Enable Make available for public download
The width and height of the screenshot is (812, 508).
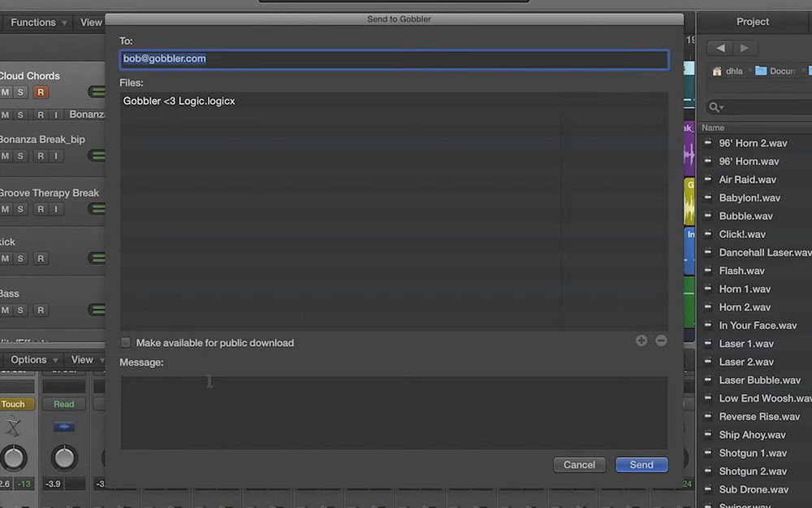125,343
